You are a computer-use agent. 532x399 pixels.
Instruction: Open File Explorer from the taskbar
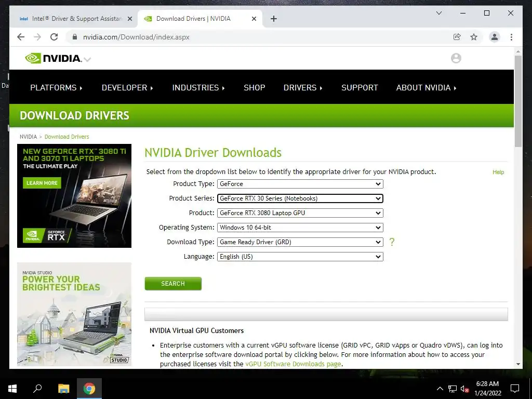coord(63,389)
